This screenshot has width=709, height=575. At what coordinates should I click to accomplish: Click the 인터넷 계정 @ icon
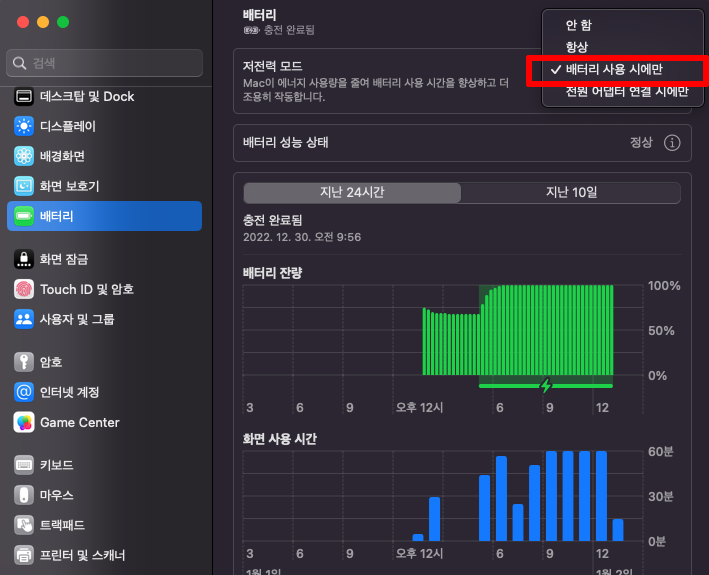(x=24, y=392)
